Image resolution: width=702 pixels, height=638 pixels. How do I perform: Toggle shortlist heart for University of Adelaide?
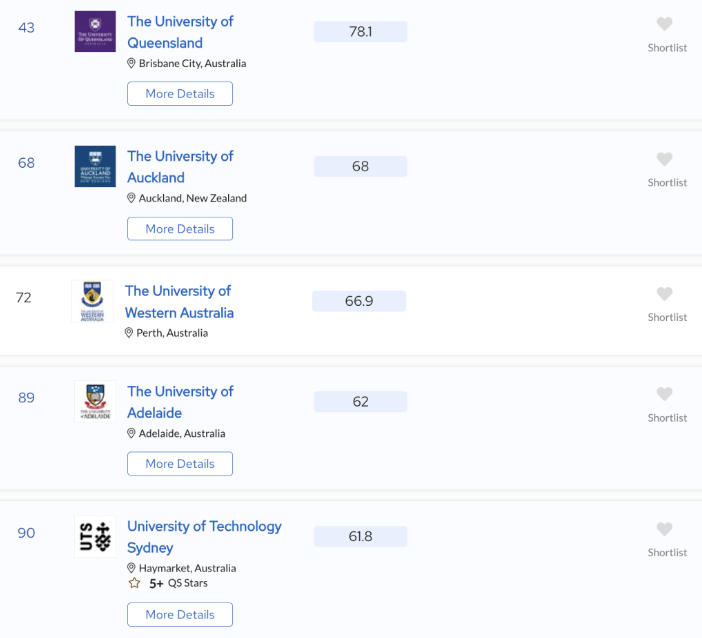click(664, 394)
